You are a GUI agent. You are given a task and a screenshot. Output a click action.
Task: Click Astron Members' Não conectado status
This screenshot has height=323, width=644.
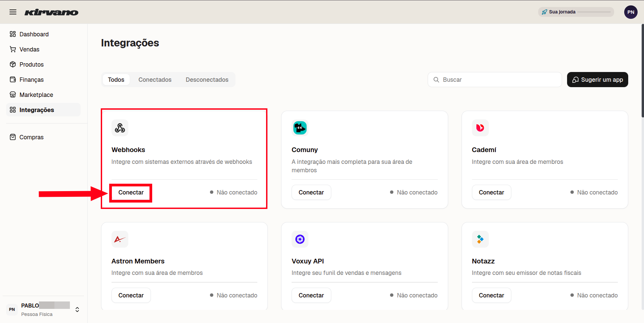pos(233,295)
